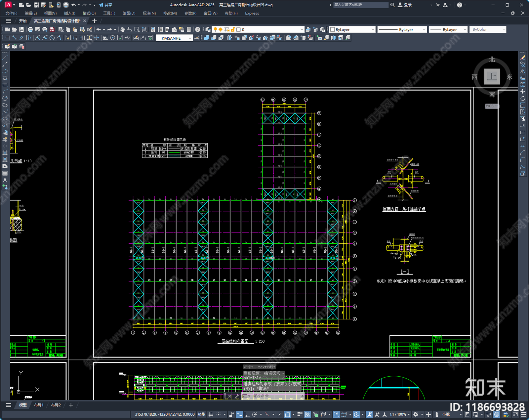This screenshot has height=420, width=529.
Task: Select the Circle draw tool
Action: coord(5,98)
